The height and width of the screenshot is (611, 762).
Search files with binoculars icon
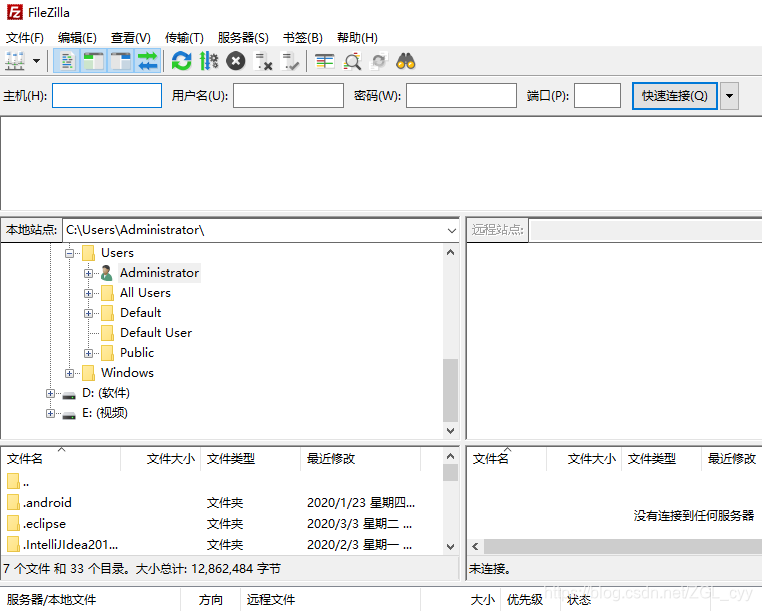406,61
